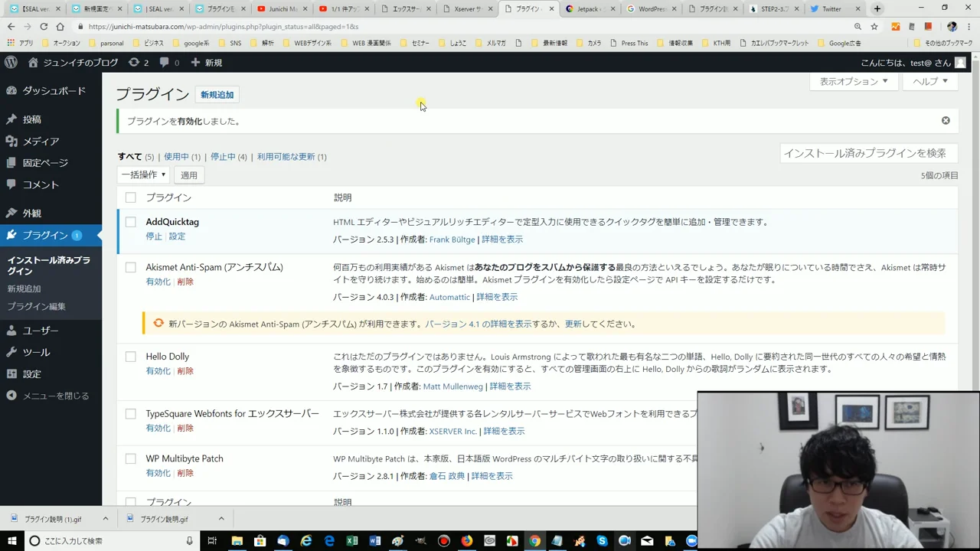
Task: Open Task View in the taskbar
Action: (x=212, y=540)
